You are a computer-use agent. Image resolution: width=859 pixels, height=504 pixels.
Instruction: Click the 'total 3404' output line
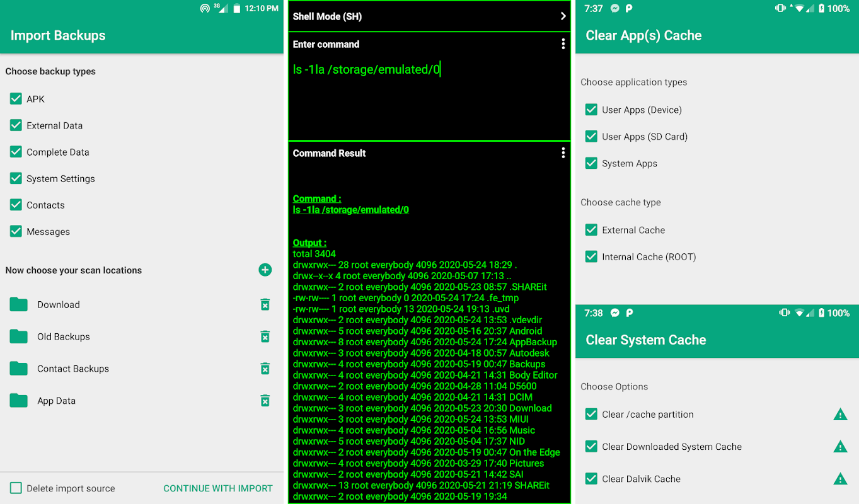tap(314, 254)
